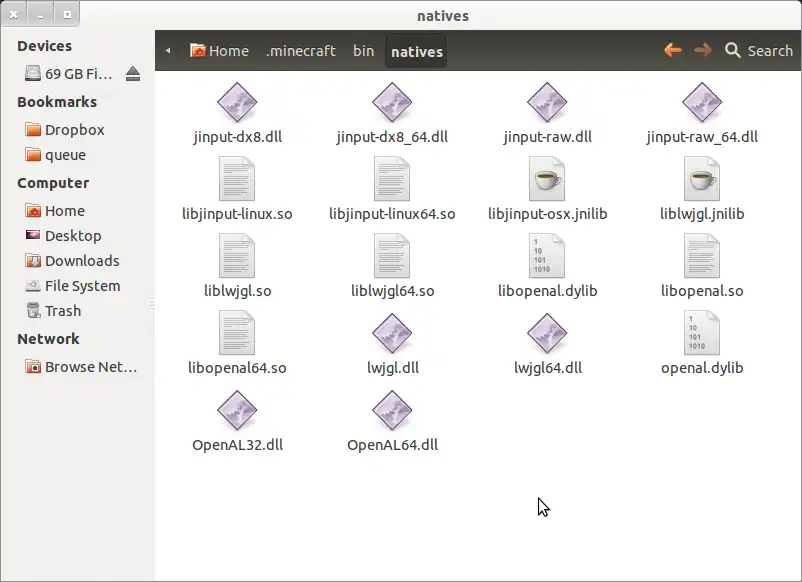Open the Search button in toolbar
Viewport: 802px width, 582px height.
point(759,50)
